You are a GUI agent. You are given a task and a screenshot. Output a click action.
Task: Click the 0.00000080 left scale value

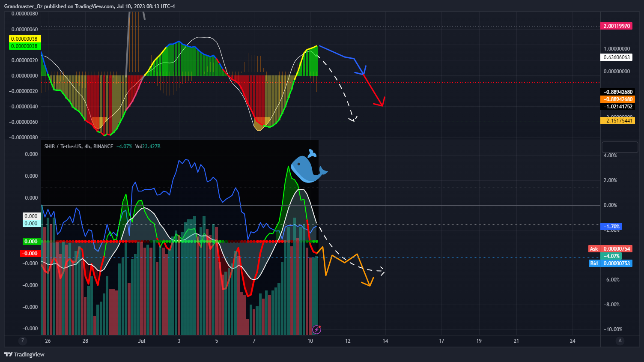pyautogui.click(x=24, y=14)
